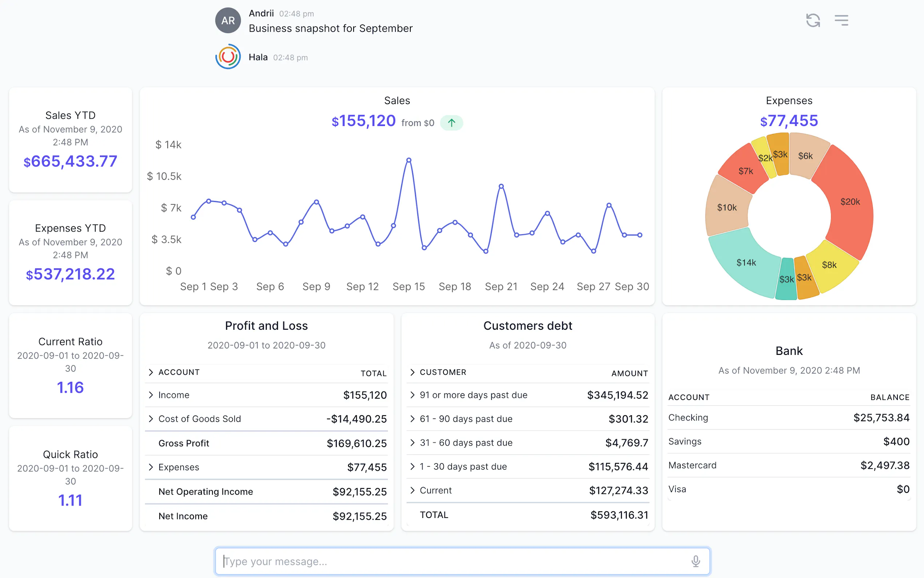This screenshot has height=578, width=924.
Task: Expand the Expenses row in Profit and Loss
Action: (151, 467)
